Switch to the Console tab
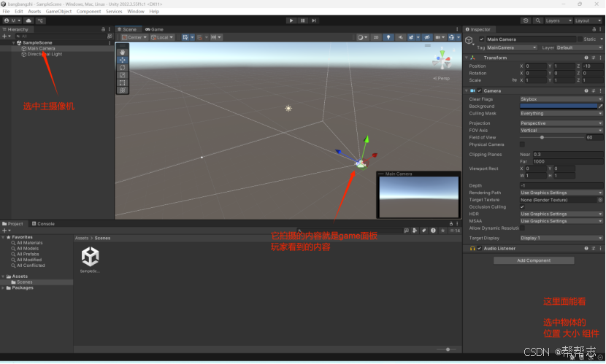The height and width of the screenshot is (364, 606). (x=43, y=224)
